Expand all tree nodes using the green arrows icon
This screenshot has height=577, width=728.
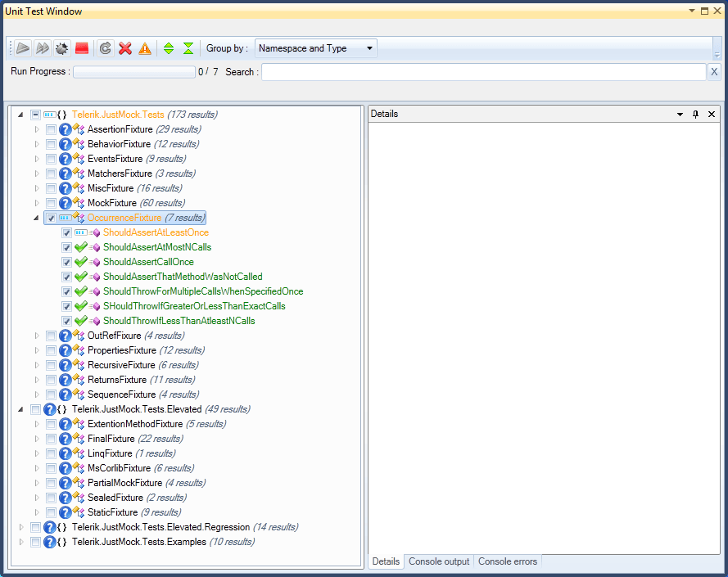pos(169,48)
